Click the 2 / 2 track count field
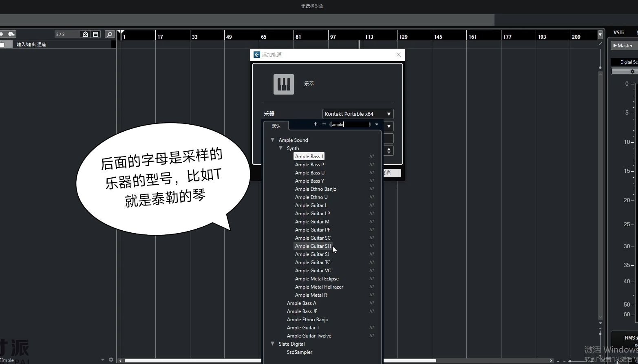Screen dimensions: 638x364 pyautogui.click(x=67, y=34)
